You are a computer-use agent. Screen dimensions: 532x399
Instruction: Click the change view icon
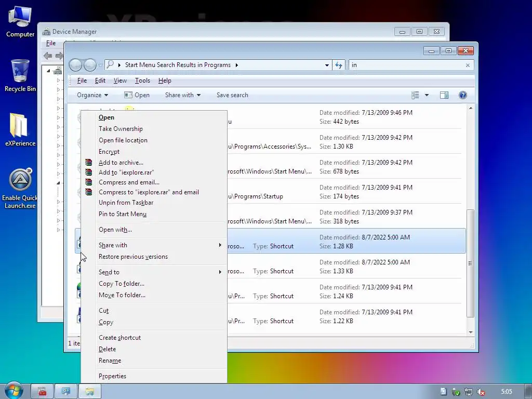(x=415, y=95)
